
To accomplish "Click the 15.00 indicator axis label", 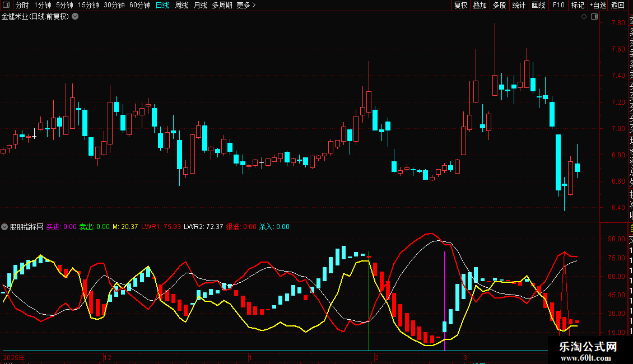I will pyautogui.click(x=616, y=333).
